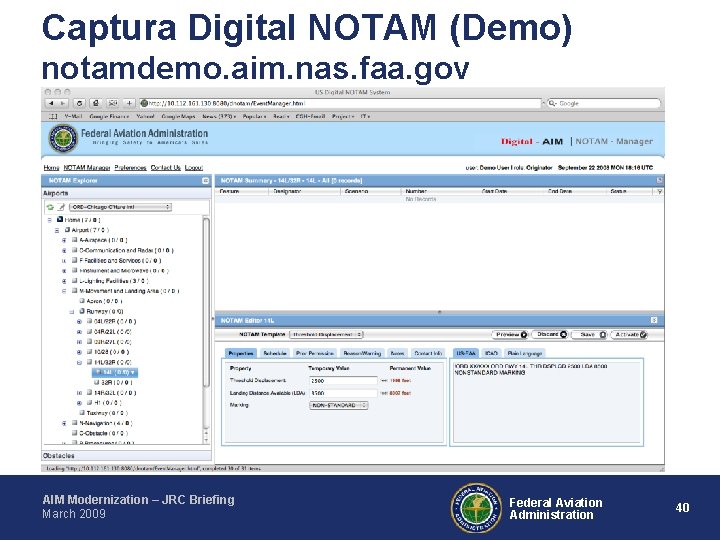The width and height of the screenshot is (720, 540).
Task: Open the bookmarks book icon in bookmarks bar
Action: click(x=53, y=117)
